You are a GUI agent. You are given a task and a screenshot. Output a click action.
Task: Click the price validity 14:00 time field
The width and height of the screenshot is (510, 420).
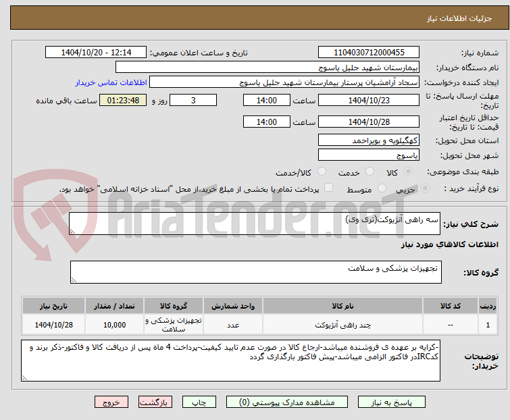pos(267,122)
